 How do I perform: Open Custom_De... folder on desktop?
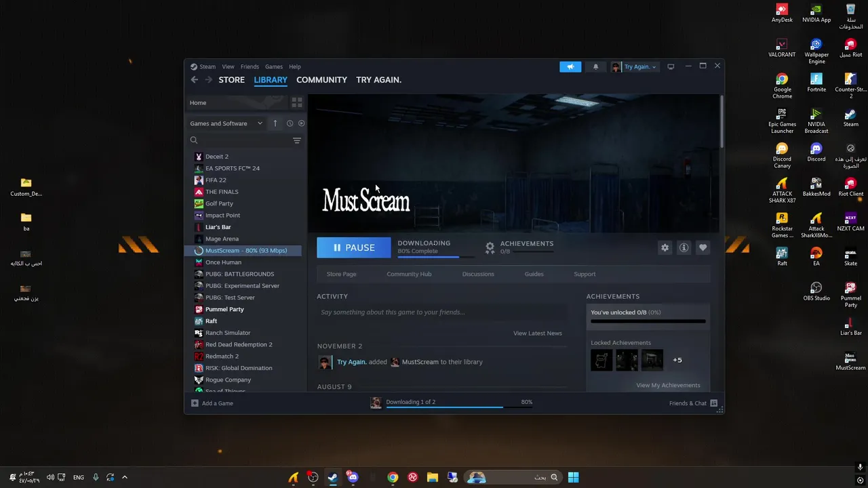[26, 187]
